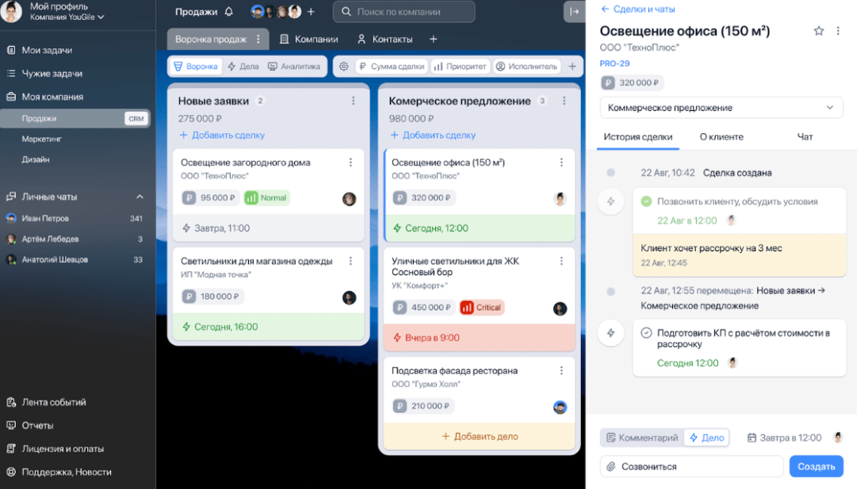Click the Создать button
The image size is (868, 489).
[x=816, y=466]
